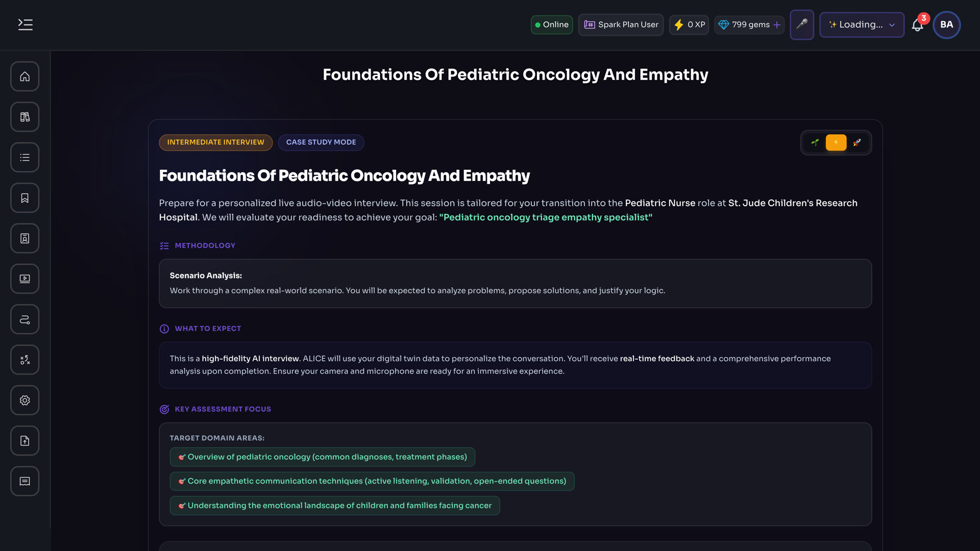The image size is (980, 551).
Task: Click the Overview of pediatric oncology domain chip
Action: tap(323, 457)
